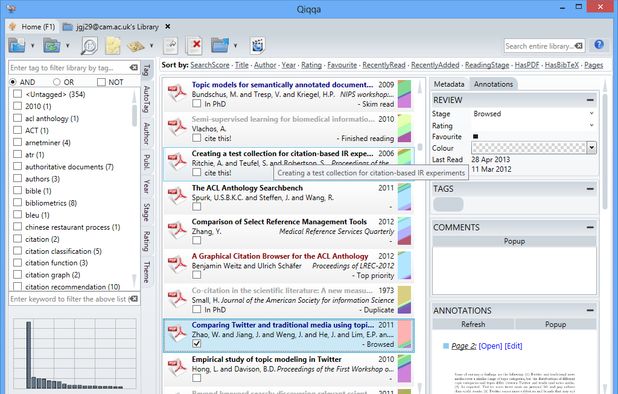Expand the sync folder dropdown arrow
Image resolution: width=618 pixels, height=394 pixels.
67,46
